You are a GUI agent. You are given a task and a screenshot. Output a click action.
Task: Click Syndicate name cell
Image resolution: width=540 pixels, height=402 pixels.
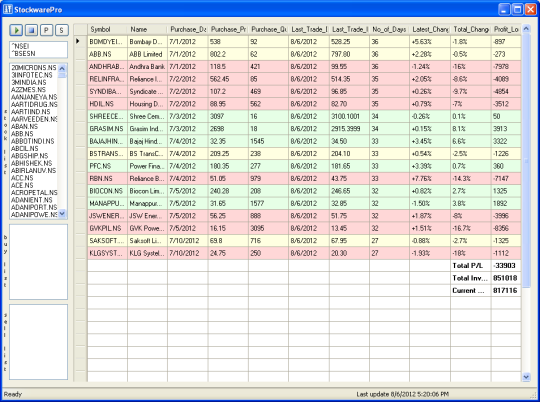147,91
